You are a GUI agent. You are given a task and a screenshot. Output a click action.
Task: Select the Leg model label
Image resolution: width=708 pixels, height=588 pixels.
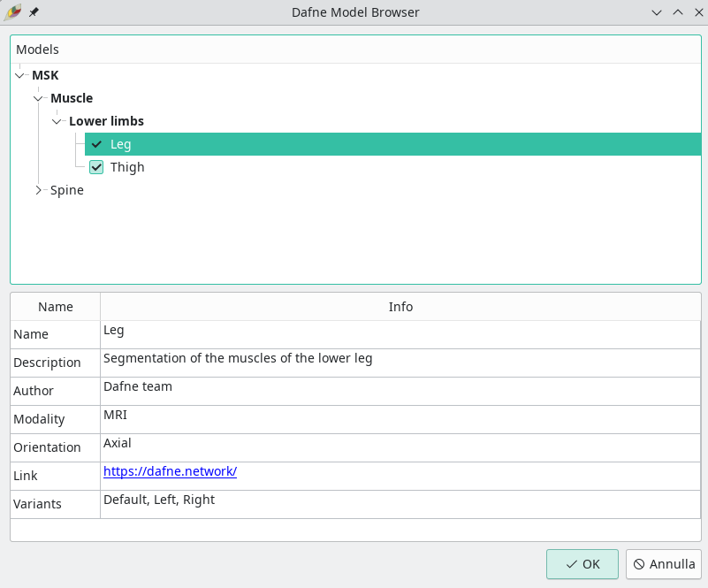120,144
